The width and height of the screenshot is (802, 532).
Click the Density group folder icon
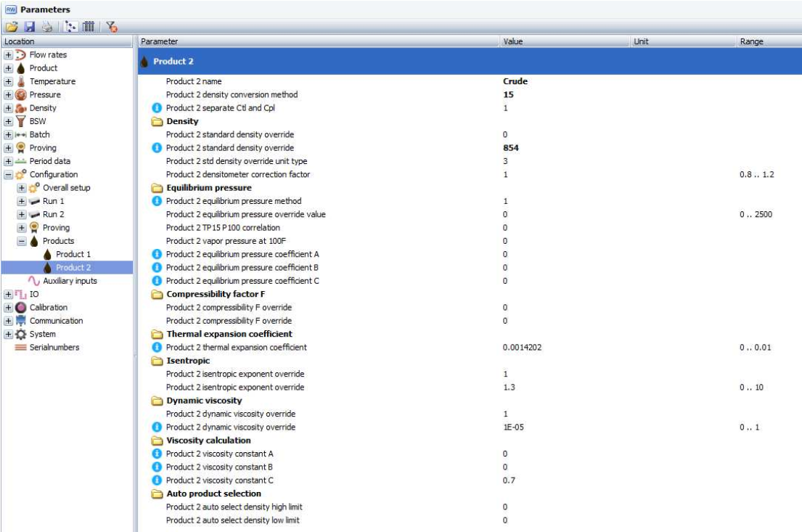(x=157, y=121)
